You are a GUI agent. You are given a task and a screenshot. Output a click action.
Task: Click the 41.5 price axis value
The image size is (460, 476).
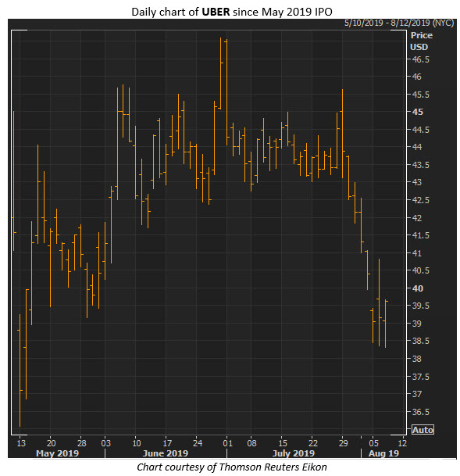(421, 235)
